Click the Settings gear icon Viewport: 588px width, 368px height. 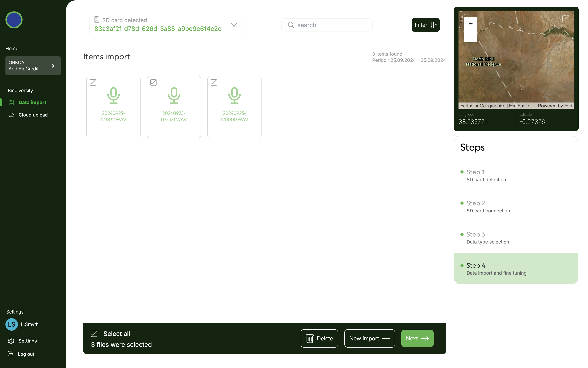11,341
